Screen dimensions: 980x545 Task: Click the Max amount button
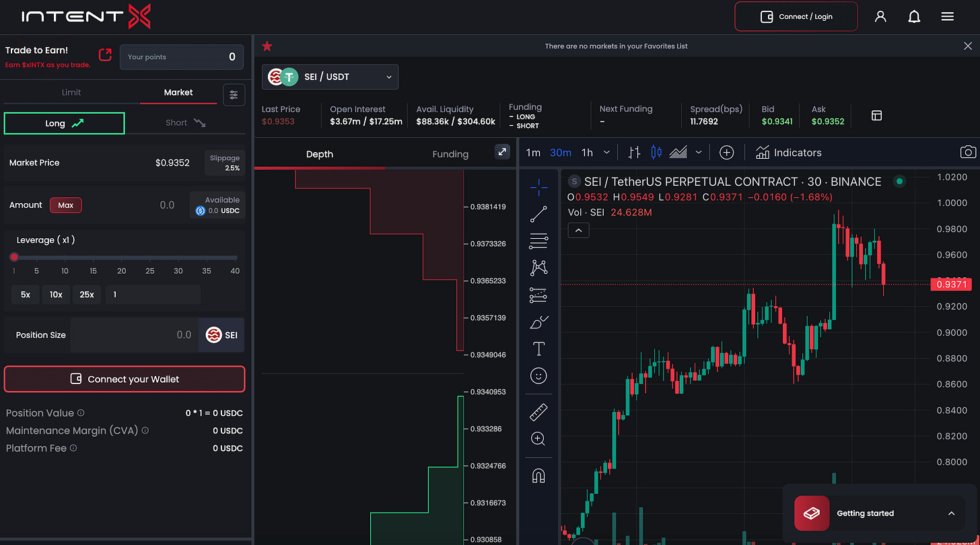pos(66,205)
